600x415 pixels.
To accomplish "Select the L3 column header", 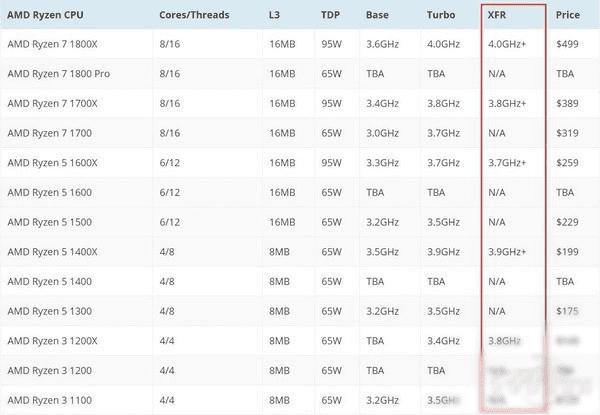I will tap(275, 16).
